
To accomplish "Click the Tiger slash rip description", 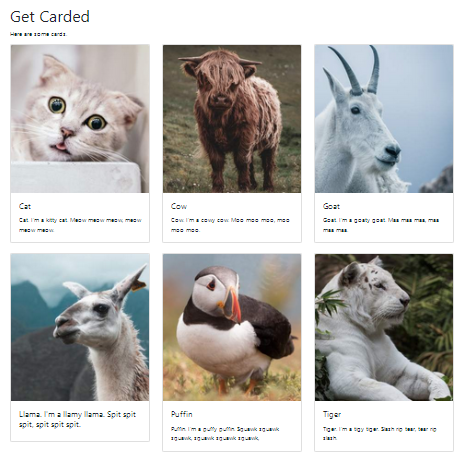I will [380, 434].
